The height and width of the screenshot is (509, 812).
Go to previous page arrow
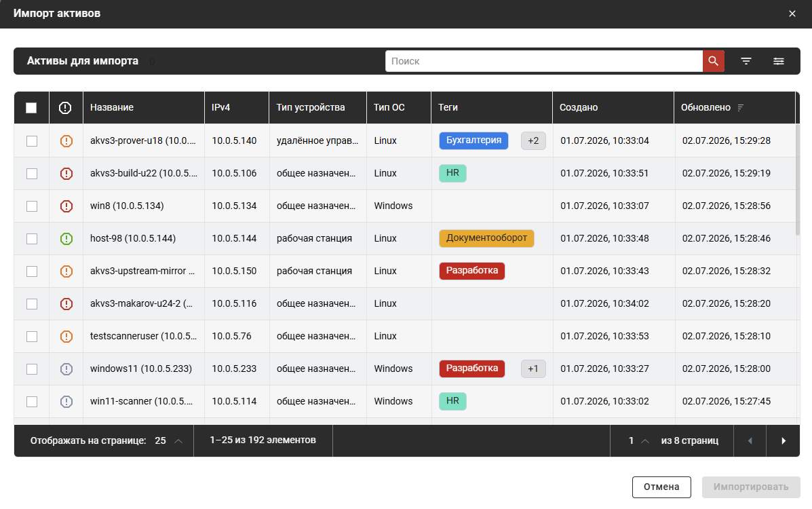(x=750, y=441)
